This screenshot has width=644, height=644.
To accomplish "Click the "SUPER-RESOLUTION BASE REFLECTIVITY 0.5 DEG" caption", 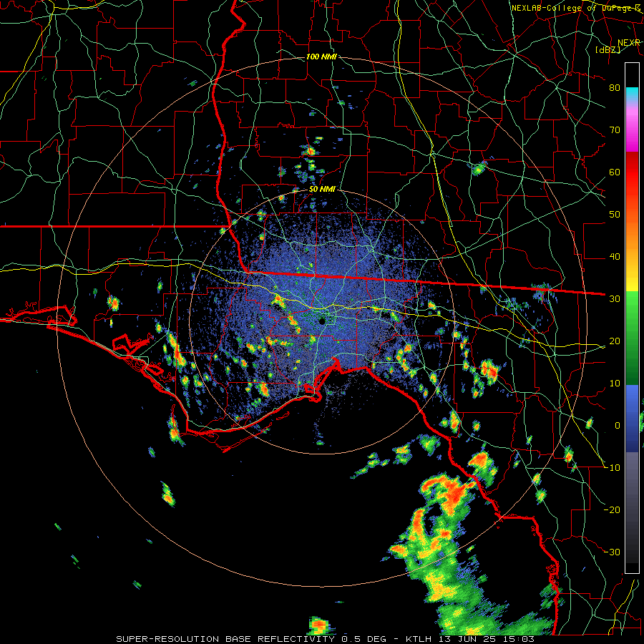I will pyautogui.click(x=251, y=639).
